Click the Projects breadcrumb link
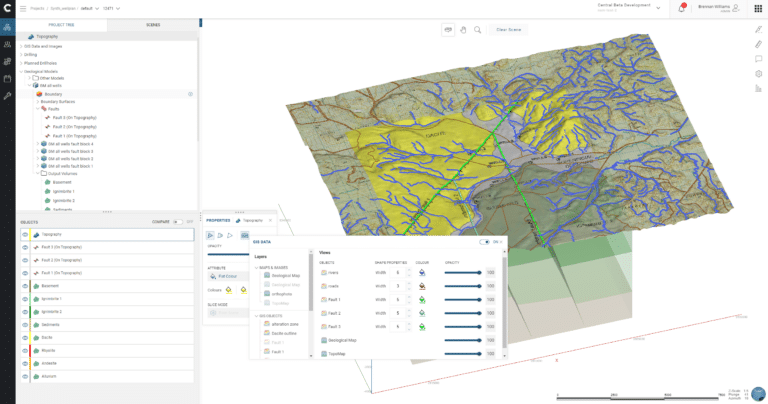Viewport: 768px width, 404px height. coord(38,8)
